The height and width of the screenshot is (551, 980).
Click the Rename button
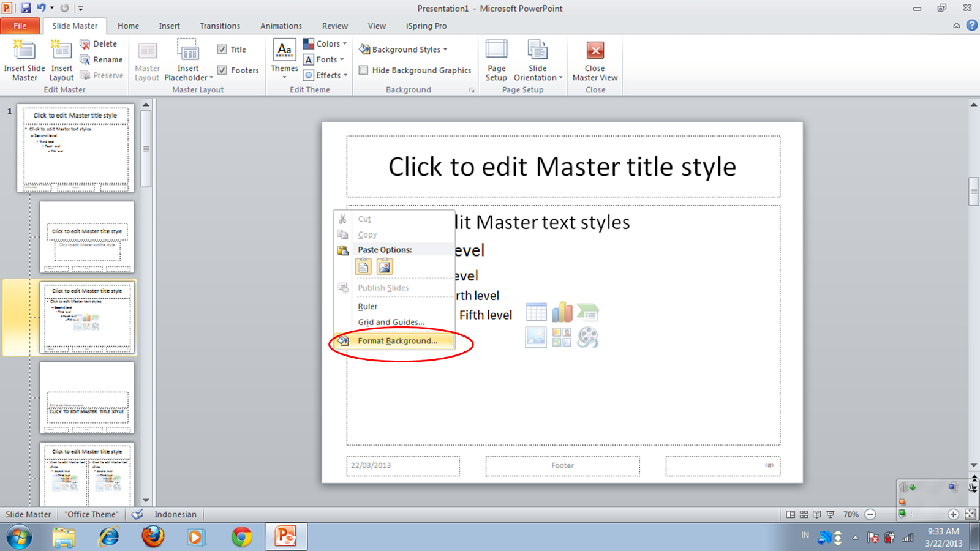click(x=102, y=59)
